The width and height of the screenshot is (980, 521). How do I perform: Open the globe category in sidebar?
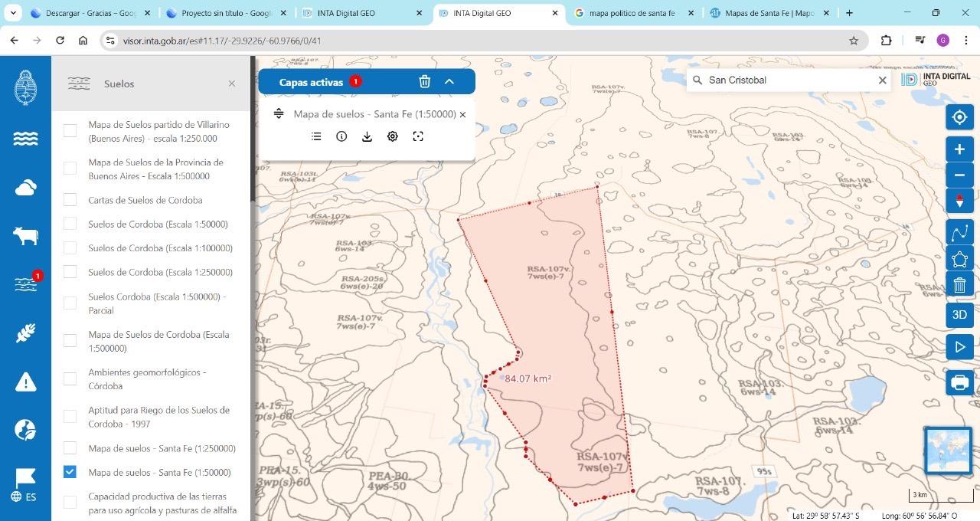coord(25,430)
